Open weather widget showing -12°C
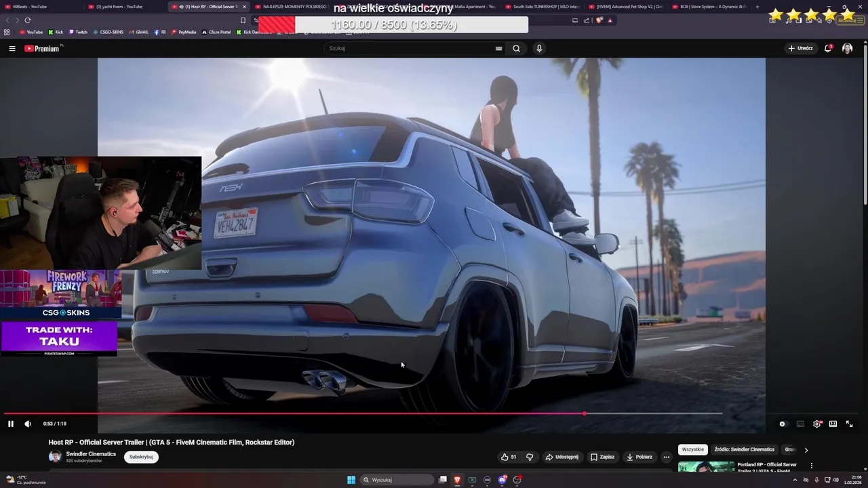The height and width of the screenshot is (488, 868). [26, 480]
